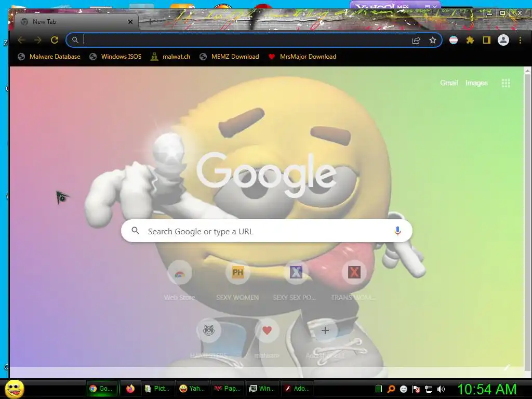Open a new tab with plus button

tap(150, 21)
